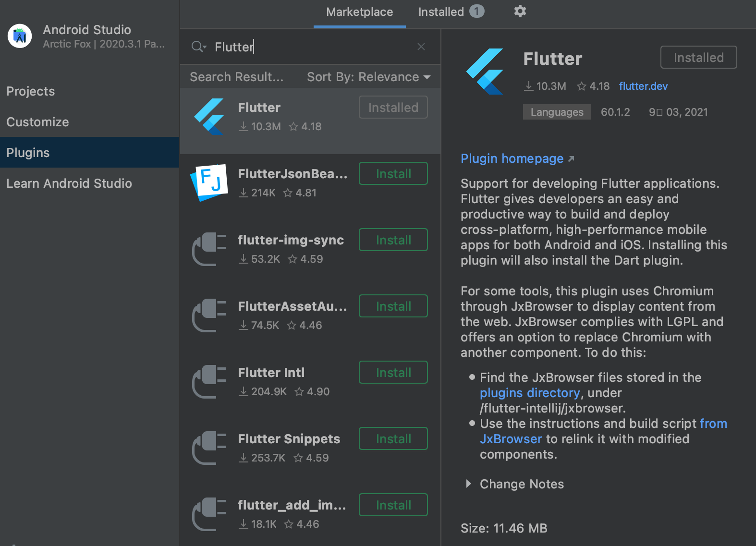Install the flutter_add_image plugin
The width and height of the screenshot is (756, 546).
[393, 505]
